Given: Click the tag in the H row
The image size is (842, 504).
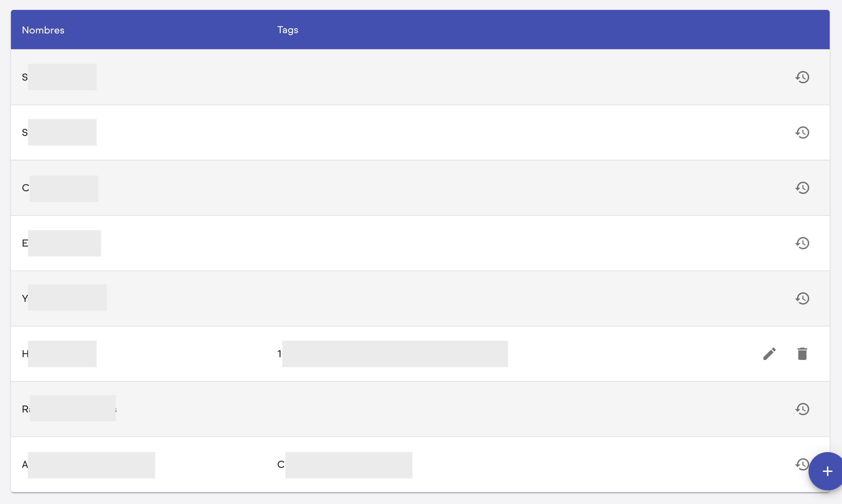Looking at the screenshot, I should (x=393, y=354).
